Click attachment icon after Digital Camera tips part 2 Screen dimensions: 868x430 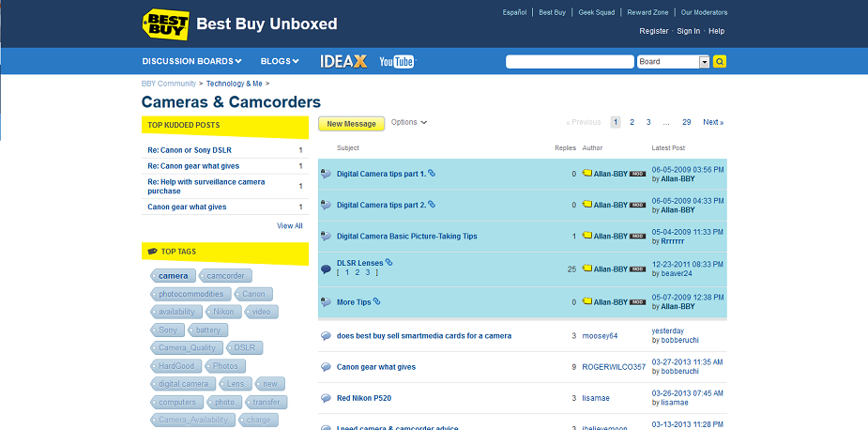click(x=432, y=204)
